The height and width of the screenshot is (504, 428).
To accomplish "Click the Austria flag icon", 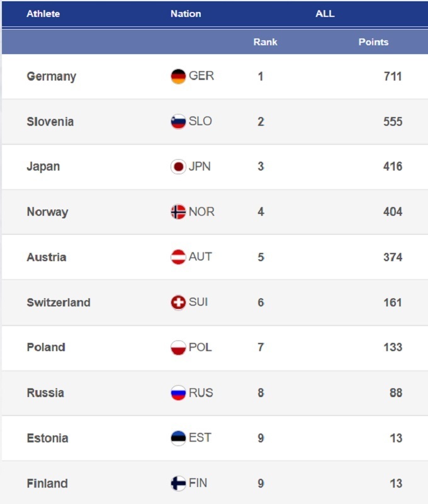I will pyautogui.click(x=178, y=257).
